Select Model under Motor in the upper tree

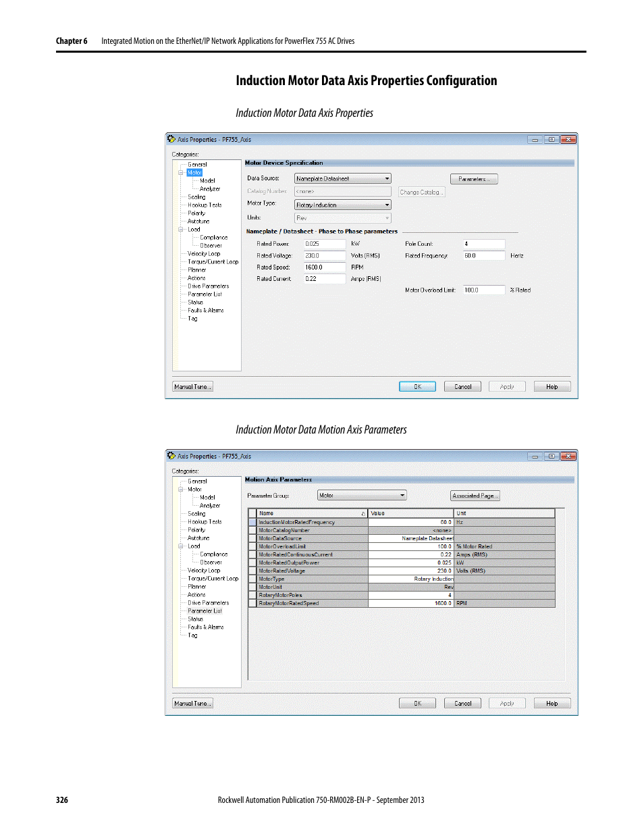point(207,181)
